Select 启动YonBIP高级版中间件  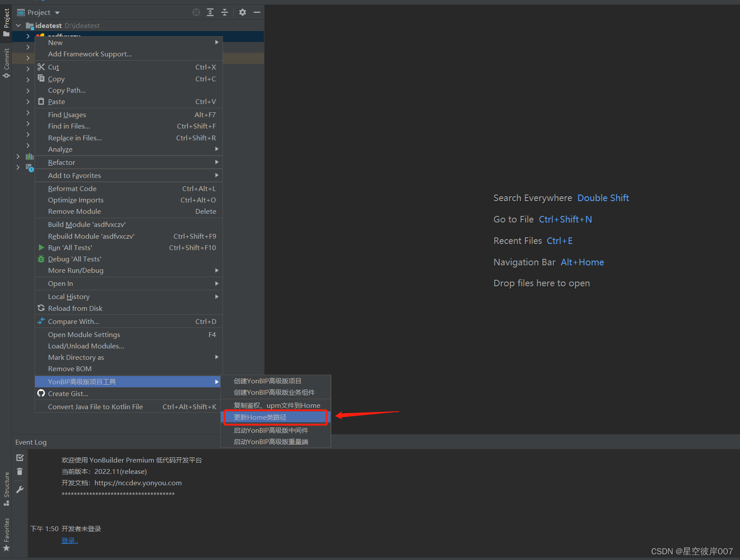coord(276,430)
